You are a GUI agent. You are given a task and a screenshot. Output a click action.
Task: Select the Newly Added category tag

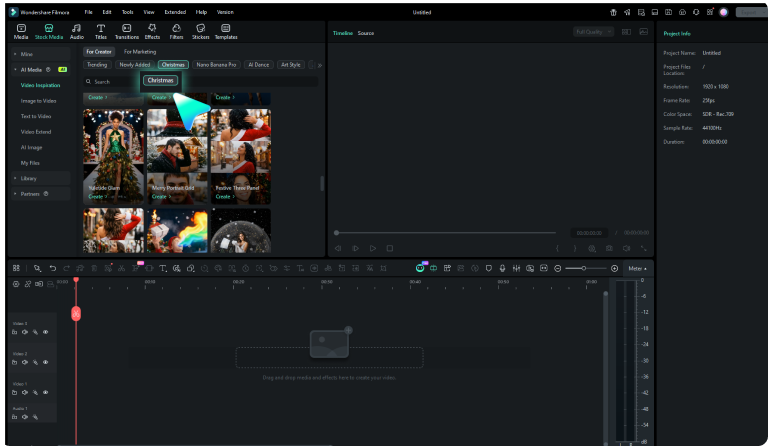click(x=134, y=65)
